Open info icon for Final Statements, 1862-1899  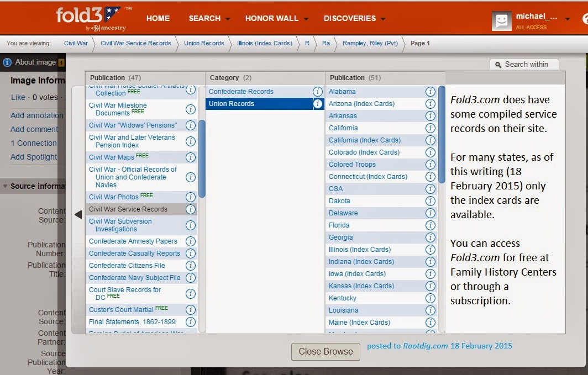(x=191, y=322)
